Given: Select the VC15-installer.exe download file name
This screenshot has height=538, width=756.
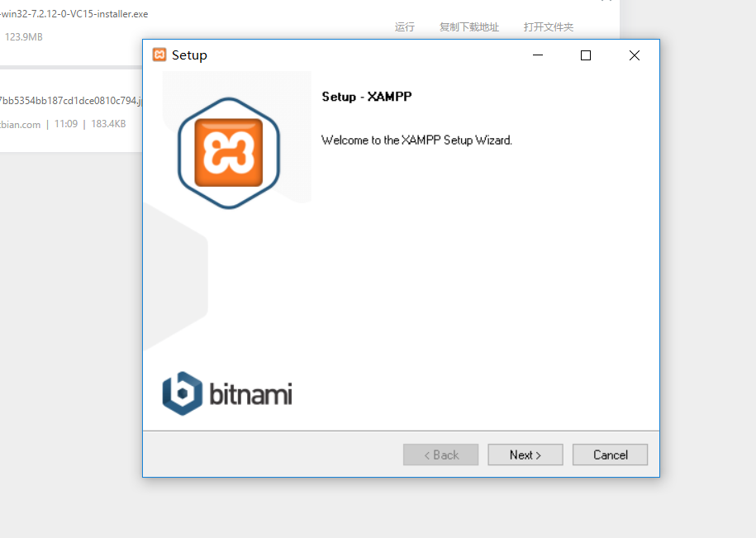Looking at the screenshot, I should coord(74,14).
